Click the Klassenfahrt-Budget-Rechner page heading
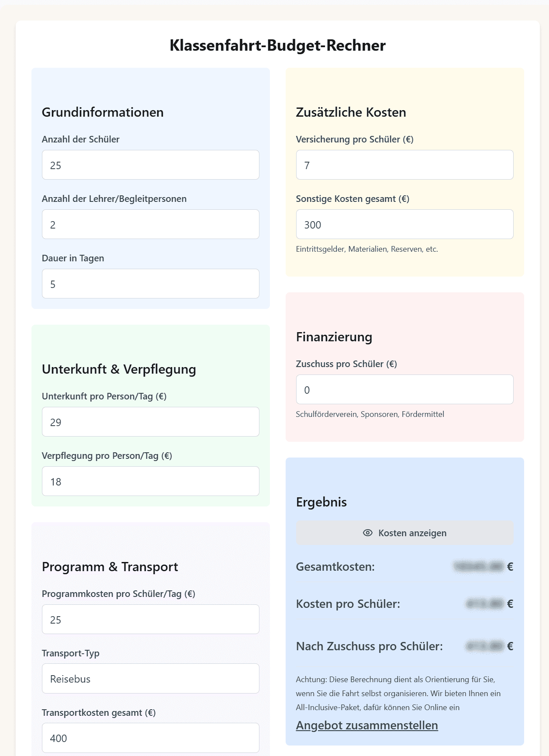This screenshot has width=549, height=756. [278, 45]
